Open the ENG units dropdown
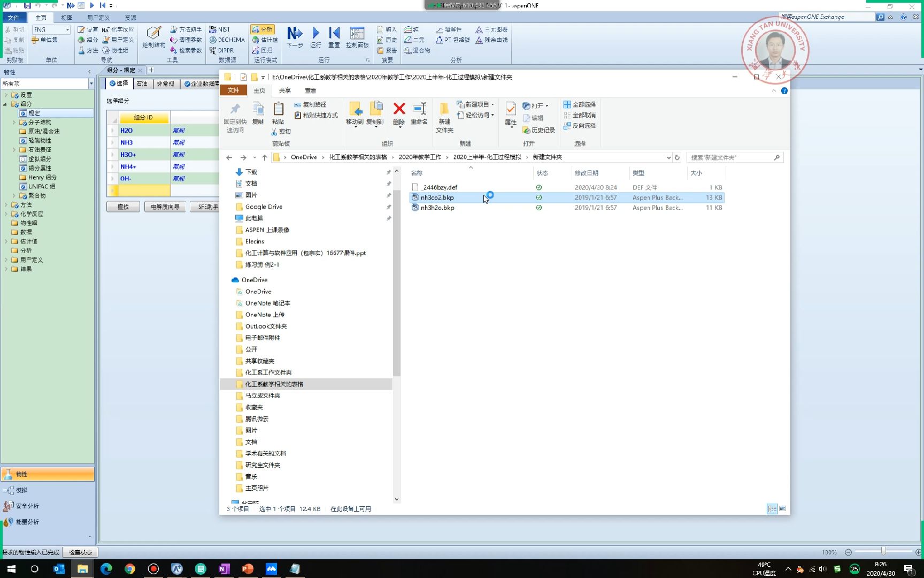The height and width of the screenshot is (578, 924). [67, 29]
